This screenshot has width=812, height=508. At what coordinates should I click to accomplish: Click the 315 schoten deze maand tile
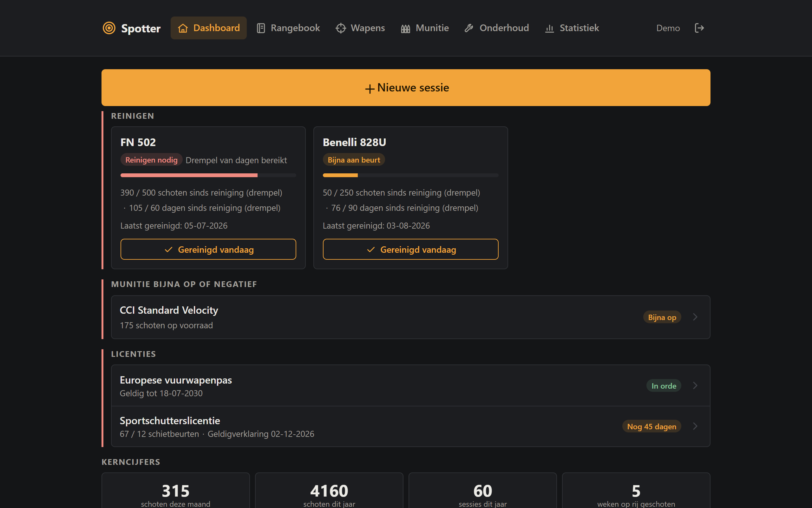coord(175,491)
